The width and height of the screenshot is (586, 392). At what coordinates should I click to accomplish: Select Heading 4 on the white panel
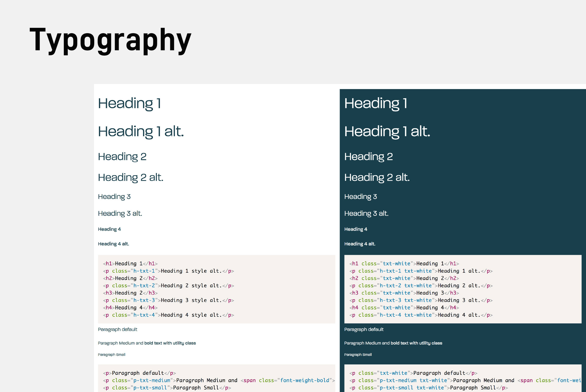pyautogui.click(x=109, y=229)
